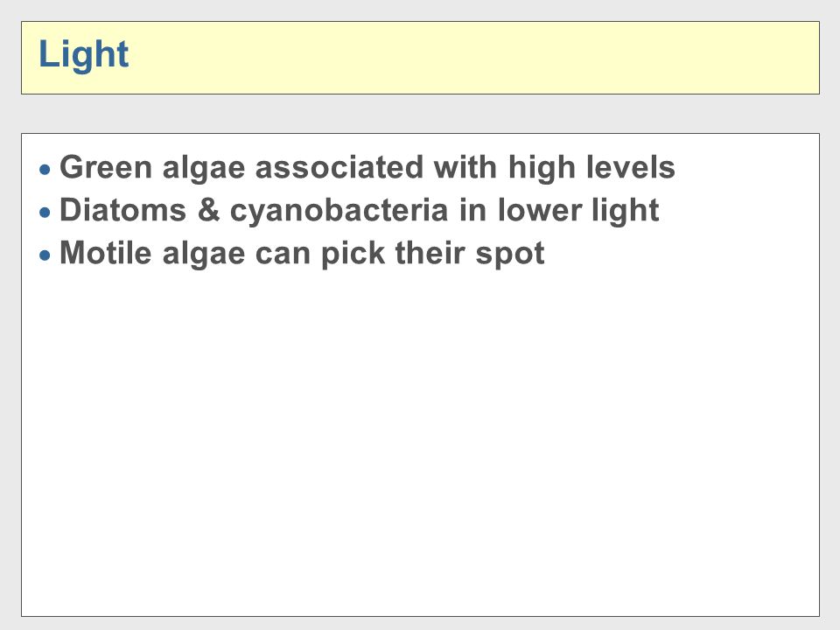Click the word "high" in first bullet
840x630 pixels.
[x=541, y=168]
